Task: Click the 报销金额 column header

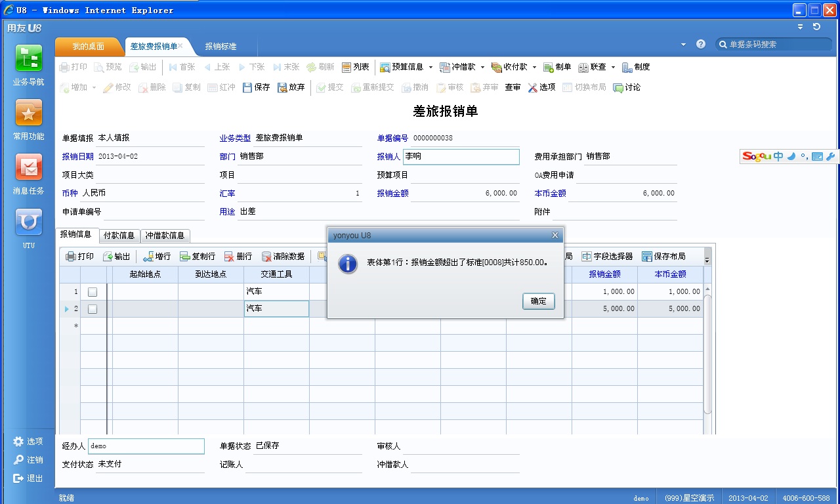Action: (x=604, y=274)
